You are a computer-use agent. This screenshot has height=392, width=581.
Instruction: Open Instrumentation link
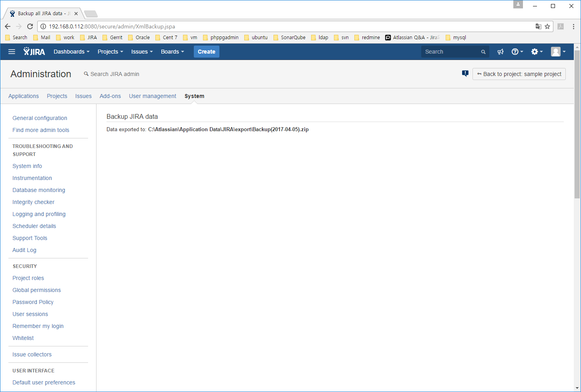coord(32,178)
